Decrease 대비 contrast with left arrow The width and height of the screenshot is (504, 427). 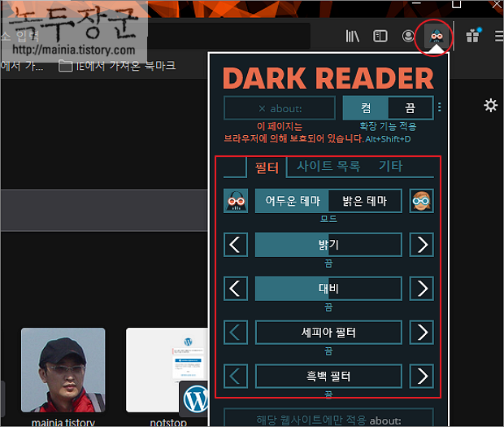pyautogui.click(x=236, y=289)
